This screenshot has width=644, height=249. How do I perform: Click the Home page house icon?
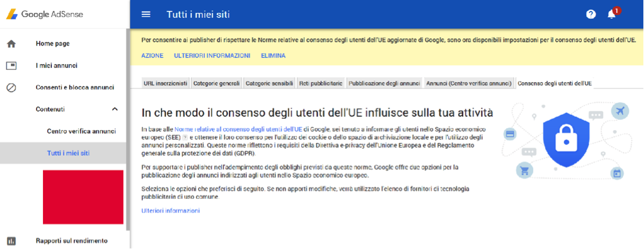[x=12, y=44]
